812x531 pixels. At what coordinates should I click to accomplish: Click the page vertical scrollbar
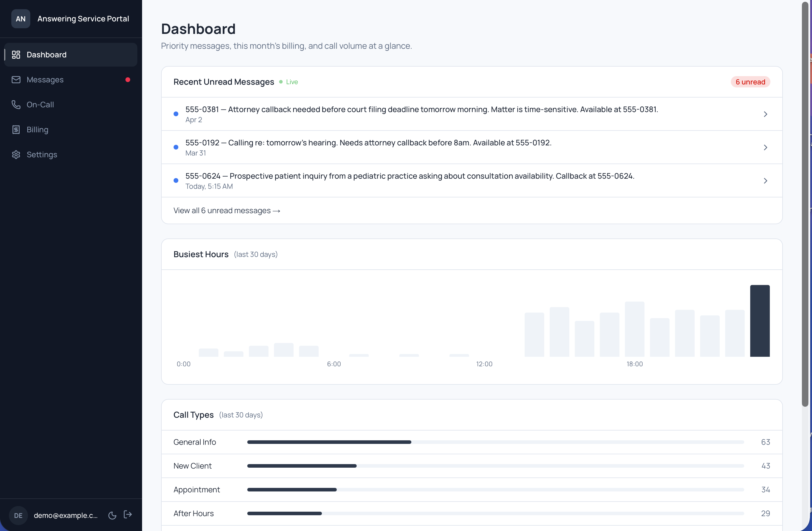tap(805, 205)
